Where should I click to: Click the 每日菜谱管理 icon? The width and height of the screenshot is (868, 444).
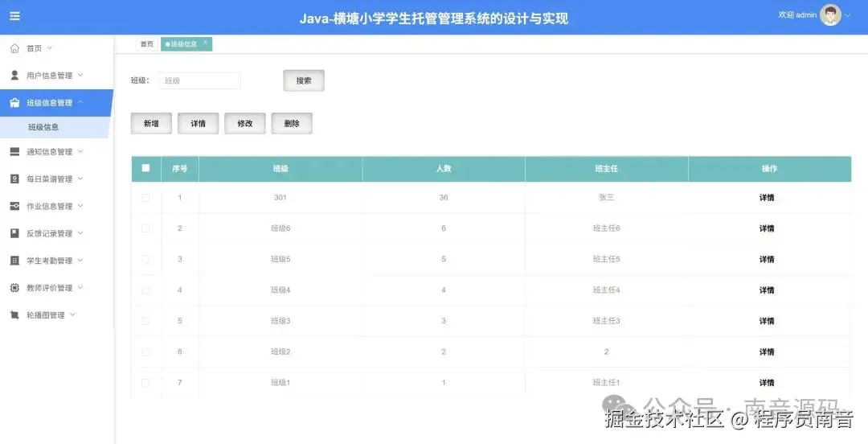click(15, 179)
